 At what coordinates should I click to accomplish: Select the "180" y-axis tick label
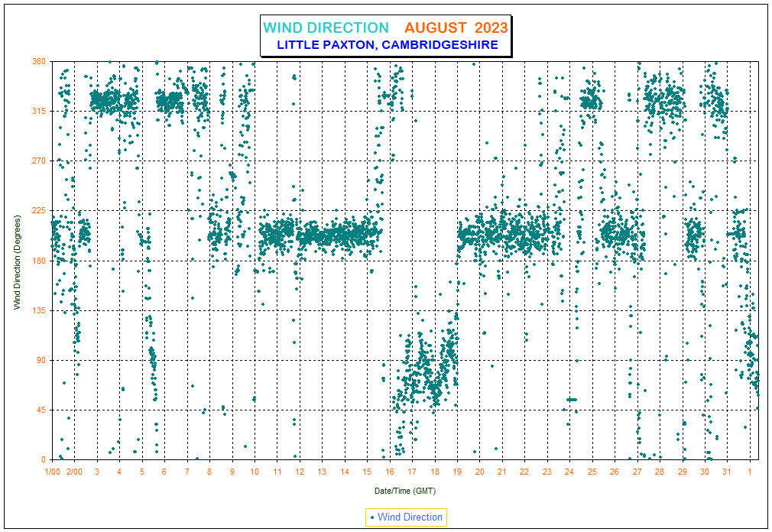40,261
